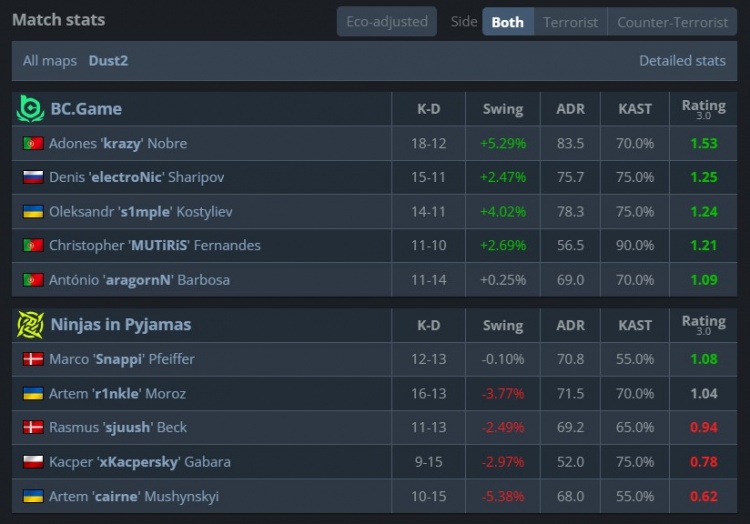Click the Russian flag beside electroNic
Image resolution: width=750 pixels, height=524 pixels.
33,177
